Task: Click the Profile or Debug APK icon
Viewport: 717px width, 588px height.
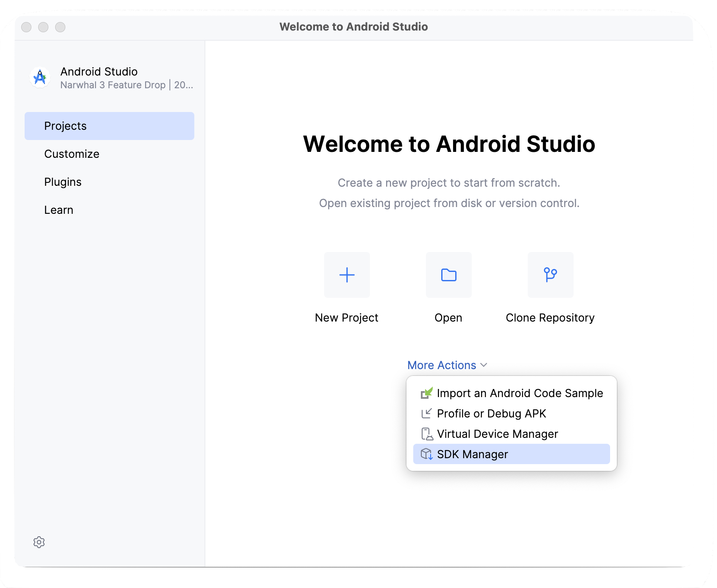Action: [x=426, y=413]
